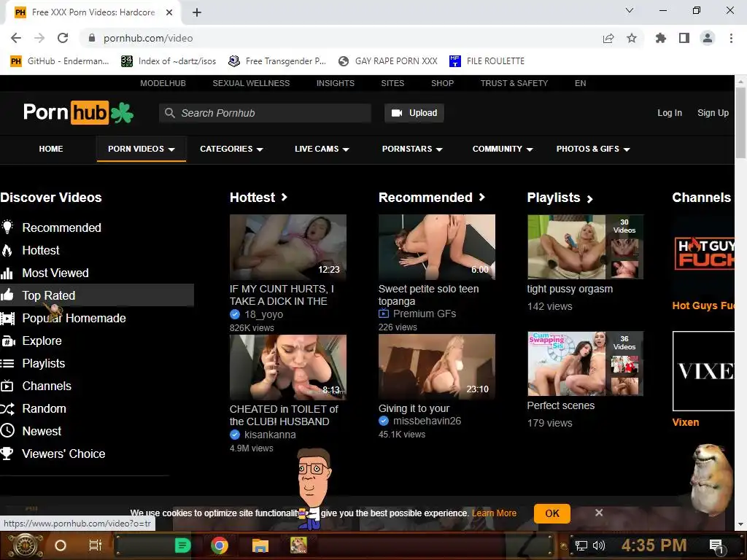Open the Learn More cookie link
The width and height of the screenshot is (747, 560).
point(494,513)
